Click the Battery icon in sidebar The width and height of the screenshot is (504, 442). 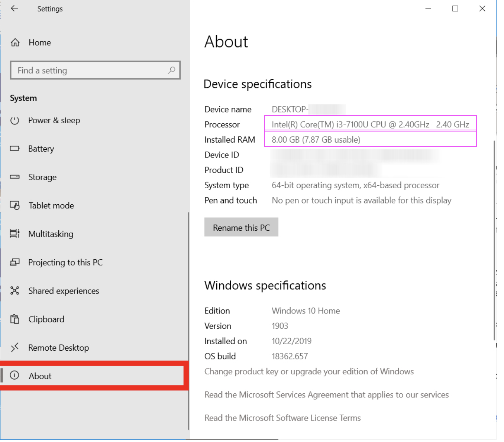point(14,149)
